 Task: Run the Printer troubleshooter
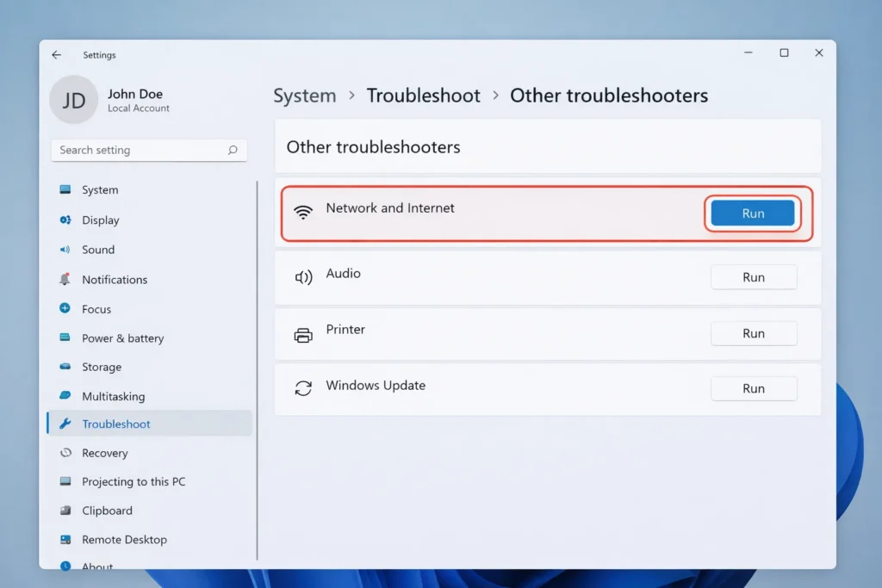point(753,332)
